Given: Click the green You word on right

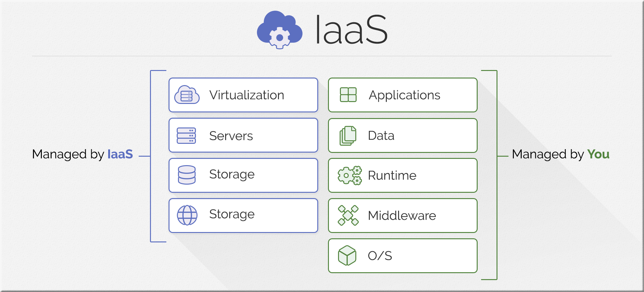Looking at the screenshot, I should coord(598,154).
